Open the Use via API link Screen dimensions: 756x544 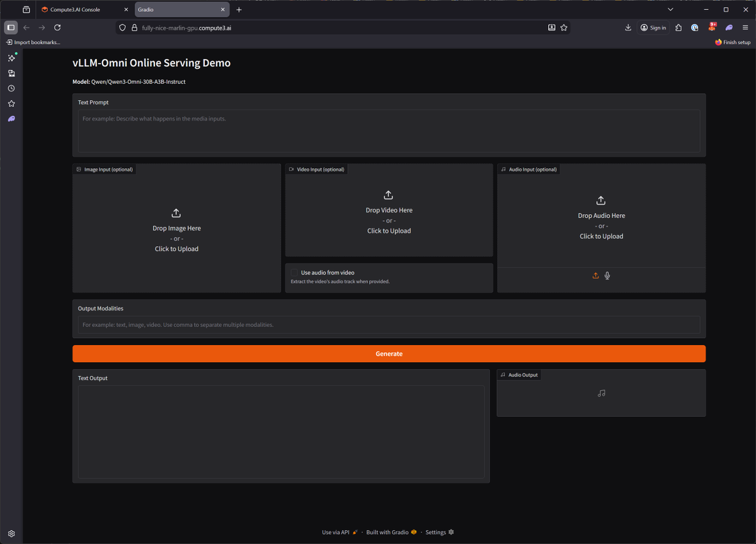pos(340,532)
